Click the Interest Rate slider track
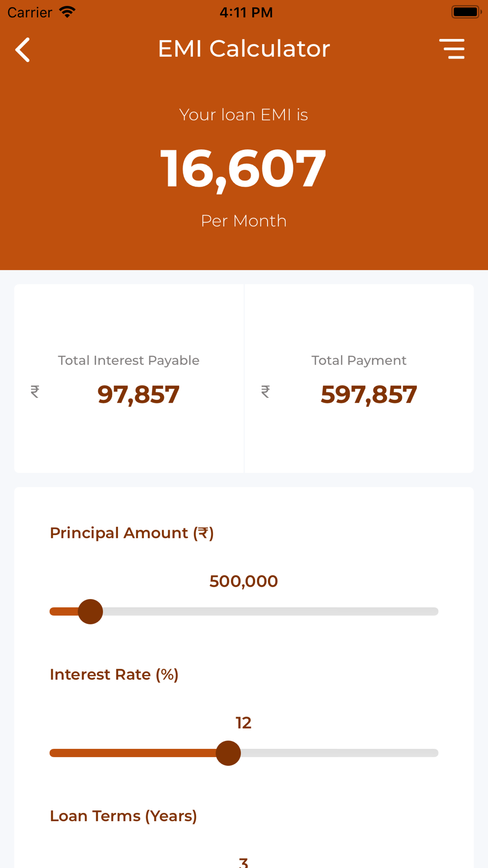This screenshot has width=488, height=868. (244, 753)
